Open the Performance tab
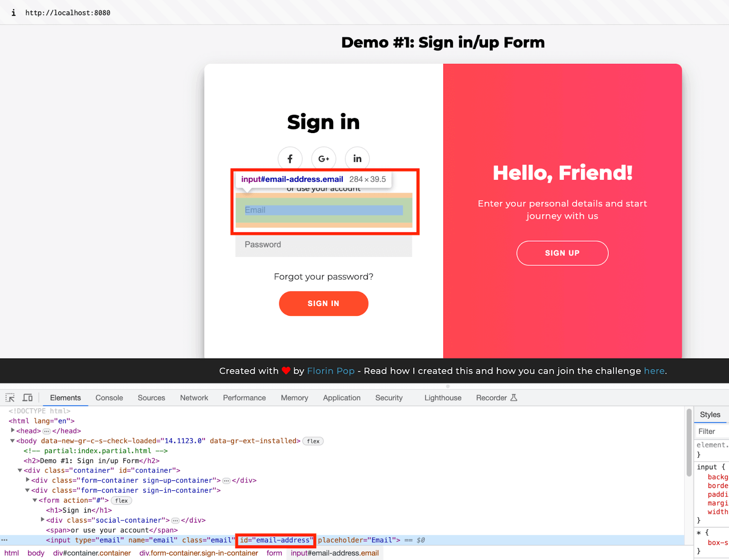This screenshot has height=560, width=729. [244, 398]
